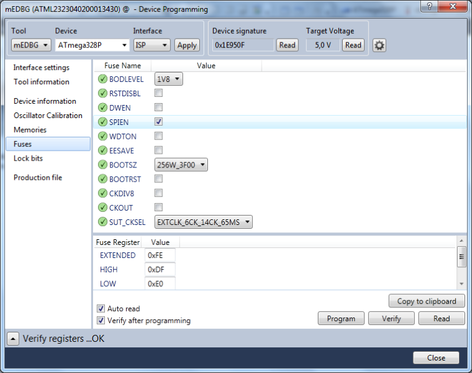
Task: Open Device information page
Action: click(x=45, y=101)
